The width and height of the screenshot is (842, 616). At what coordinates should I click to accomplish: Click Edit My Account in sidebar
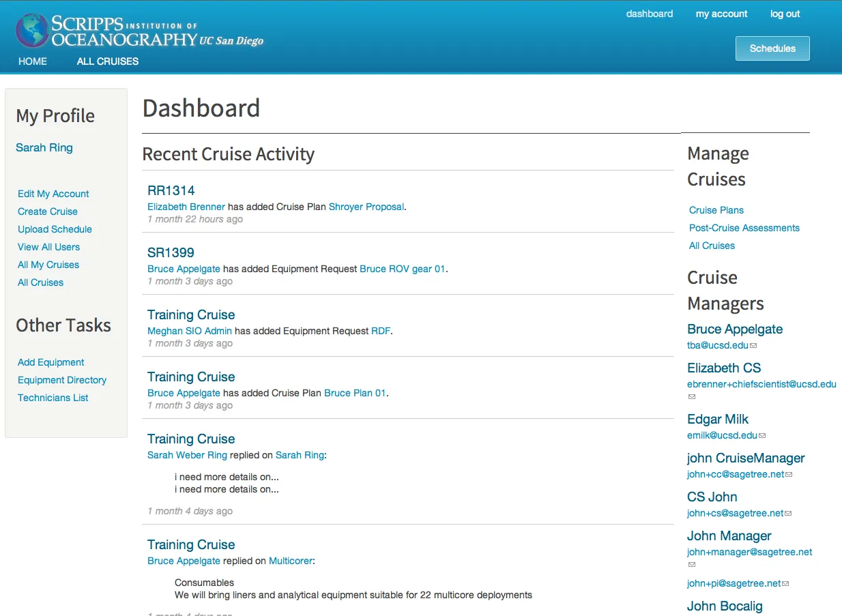[x=53, y=194]
